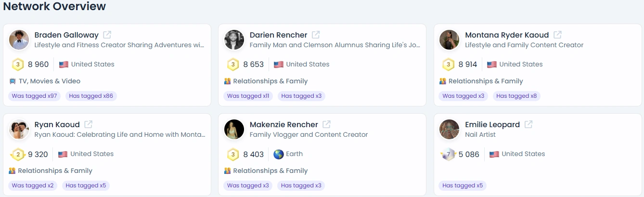This screenshot has height=197, width=644.
Task: Click Makenzie Rencher's 'Was tagged x3' pill
Action: point(248,185)
